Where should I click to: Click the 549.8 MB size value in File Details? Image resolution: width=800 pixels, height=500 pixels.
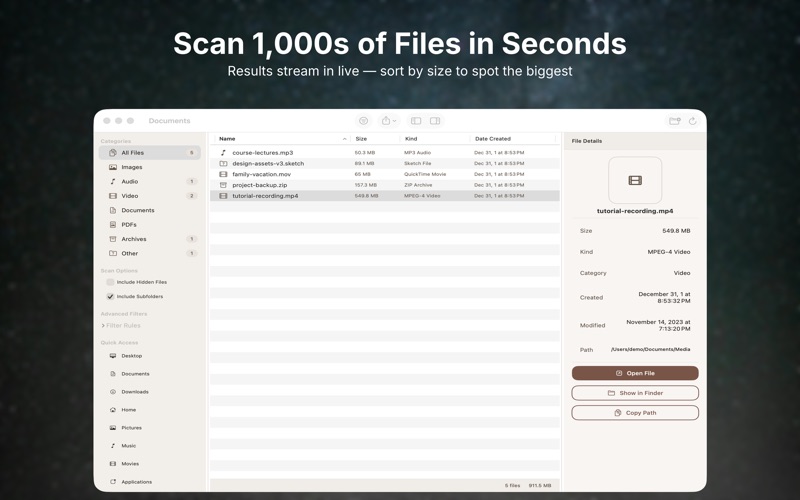point(676,231)
